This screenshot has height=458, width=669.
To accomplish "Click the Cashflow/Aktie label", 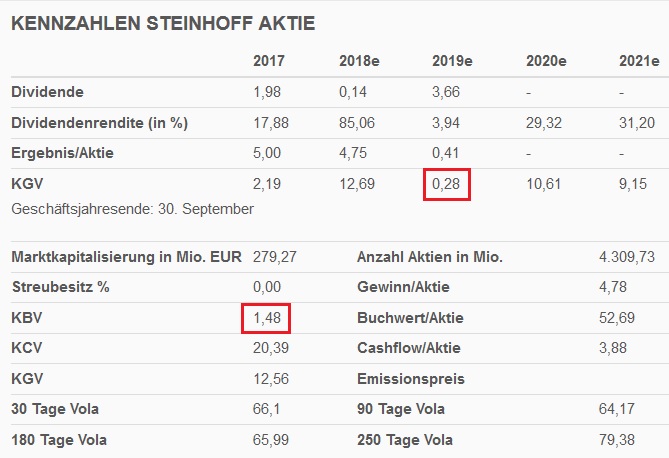I will 409,349.
